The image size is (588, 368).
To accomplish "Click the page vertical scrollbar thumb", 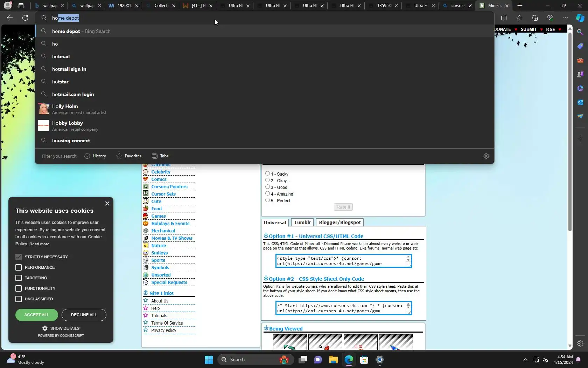I will point(570,131).
